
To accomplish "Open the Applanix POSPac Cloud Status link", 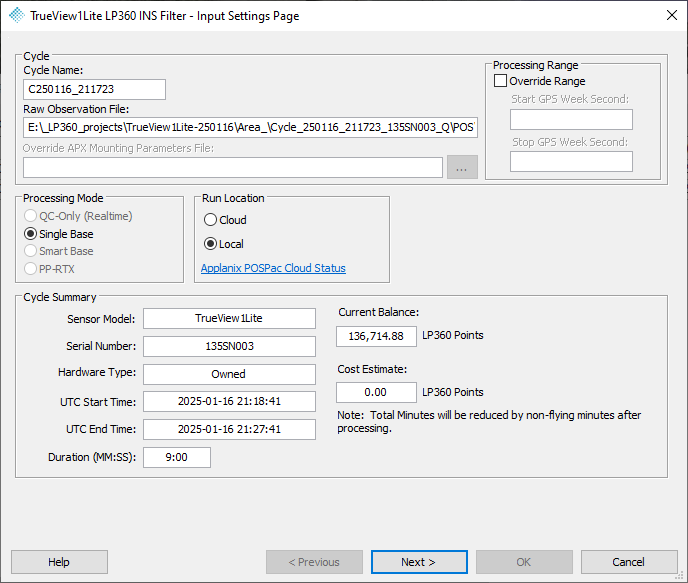I will [273, 268].
